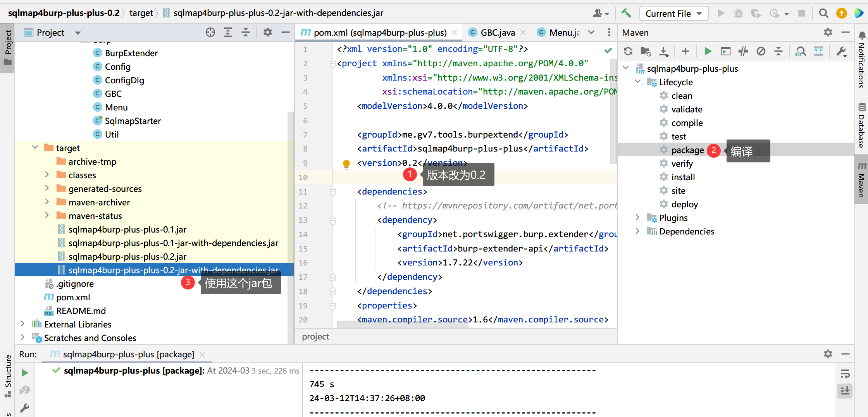868x417 pixels.
Task: Open Maven panel gear options
Action: tap(828, 33)
